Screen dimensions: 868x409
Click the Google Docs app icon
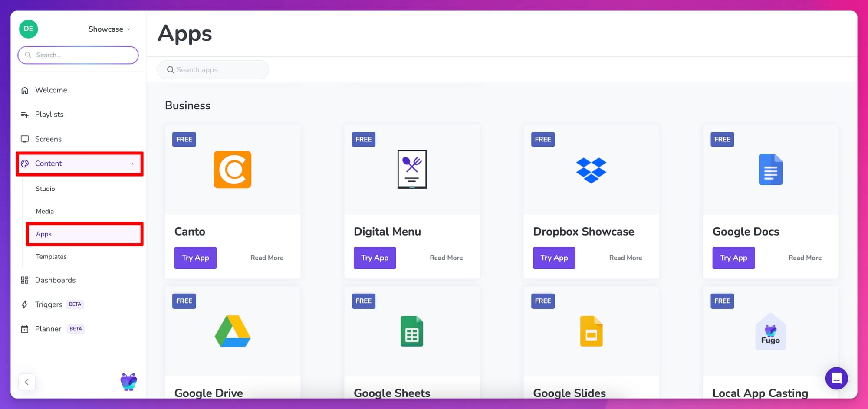coord(770,170)
